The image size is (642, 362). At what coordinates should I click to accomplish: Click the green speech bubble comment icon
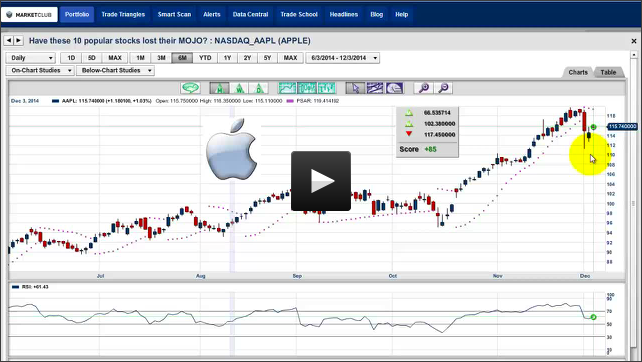190,88
